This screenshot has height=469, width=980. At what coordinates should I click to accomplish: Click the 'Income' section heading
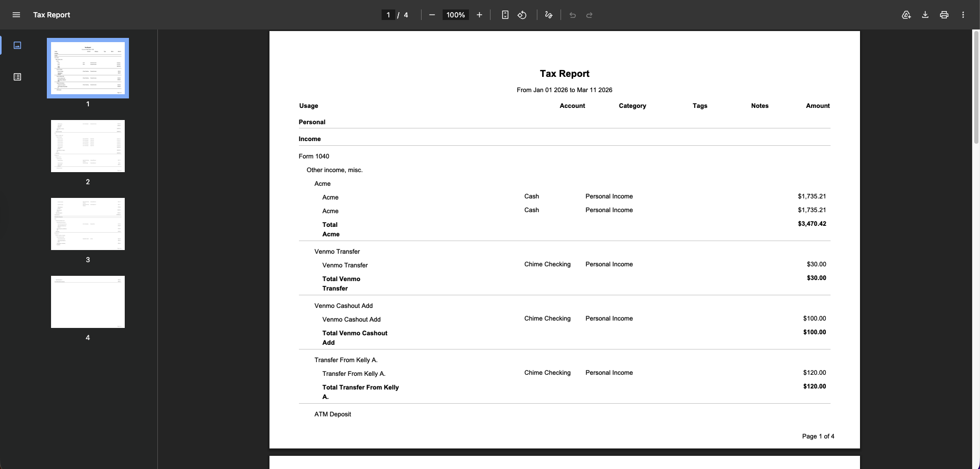pyautogui.click(x=309, y=139)
